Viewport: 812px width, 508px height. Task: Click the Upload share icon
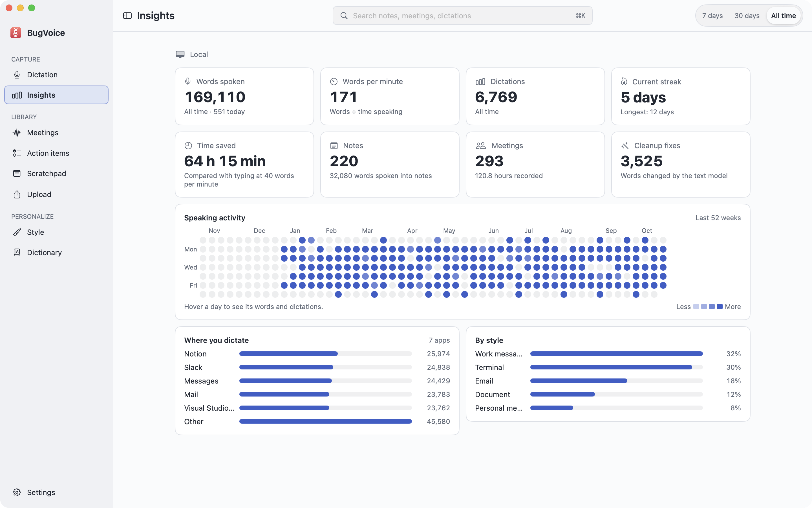[17, 194]
